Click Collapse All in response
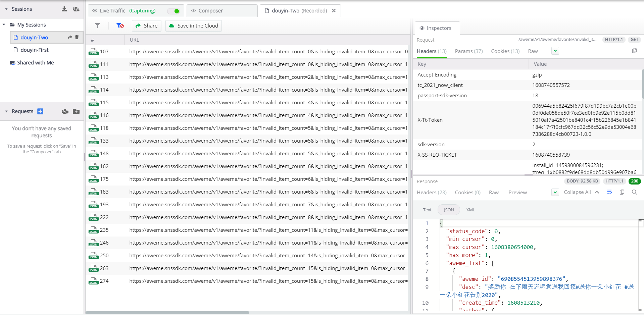This screenshot has height=315, width=644. (581, 192)
